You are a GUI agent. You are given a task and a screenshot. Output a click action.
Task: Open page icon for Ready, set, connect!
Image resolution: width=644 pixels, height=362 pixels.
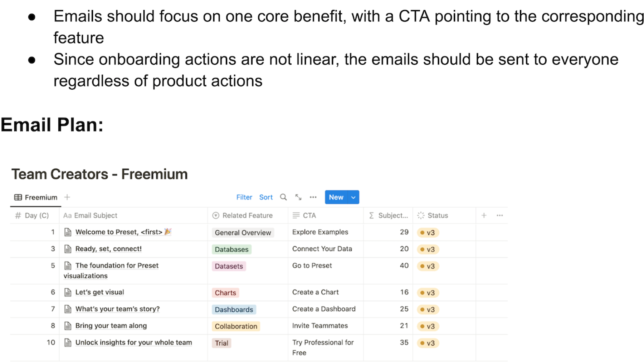(68, 249)
